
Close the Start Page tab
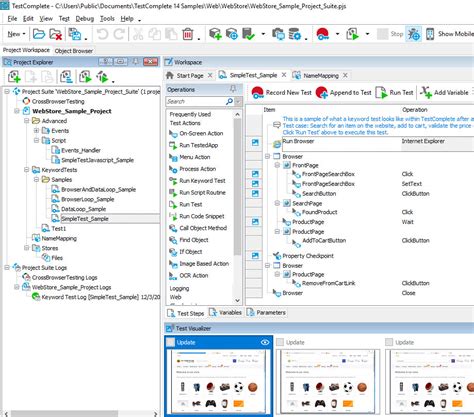210,75
